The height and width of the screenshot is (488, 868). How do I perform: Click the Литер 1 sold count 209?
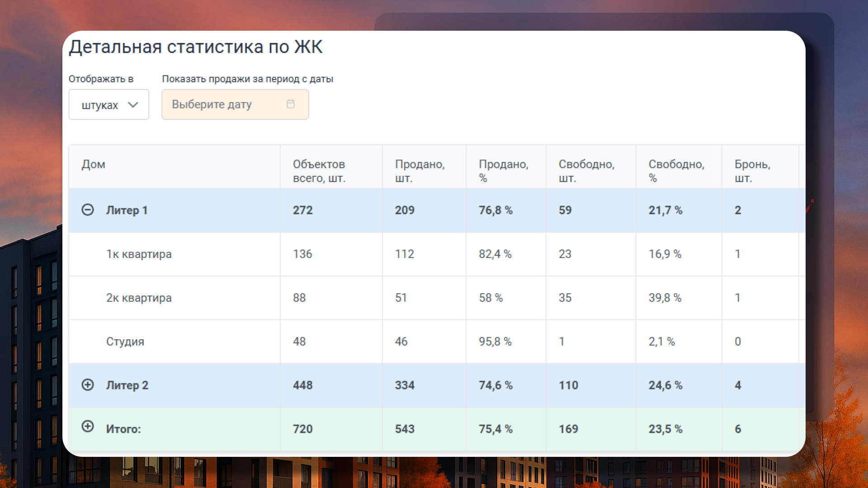point(405,211)
